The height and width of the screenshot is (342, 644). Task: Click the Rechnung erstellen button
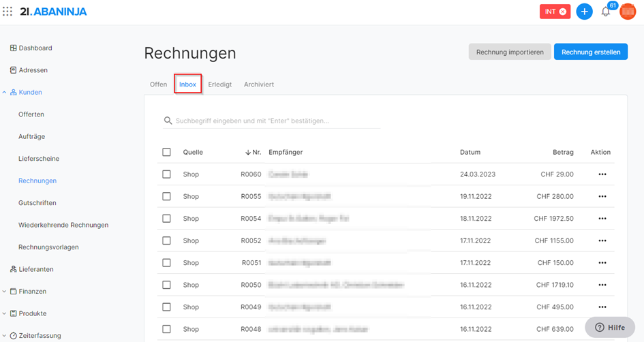(x=590, y=52)
